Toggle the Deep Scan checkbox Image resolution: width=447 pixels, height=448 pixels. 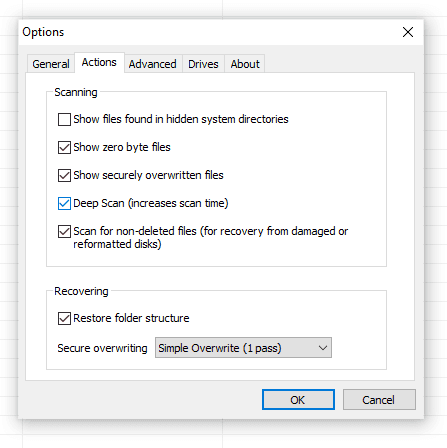click(x=64, y=203)
